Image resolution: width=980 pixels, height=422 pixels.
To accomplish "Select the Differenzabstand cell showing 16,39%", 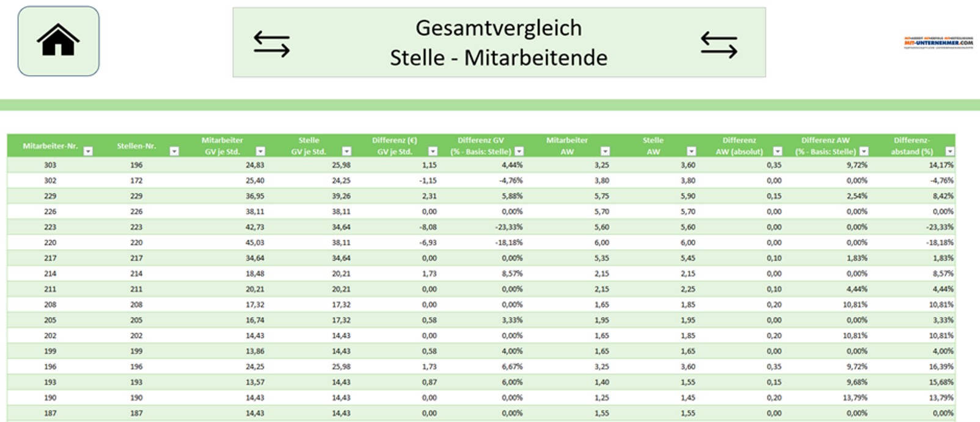I will [941, 367].
